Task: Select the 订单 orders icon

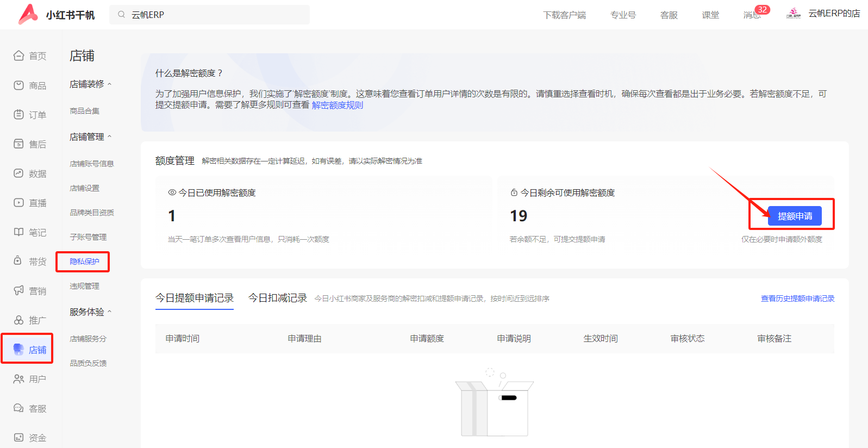Action: 19,115
